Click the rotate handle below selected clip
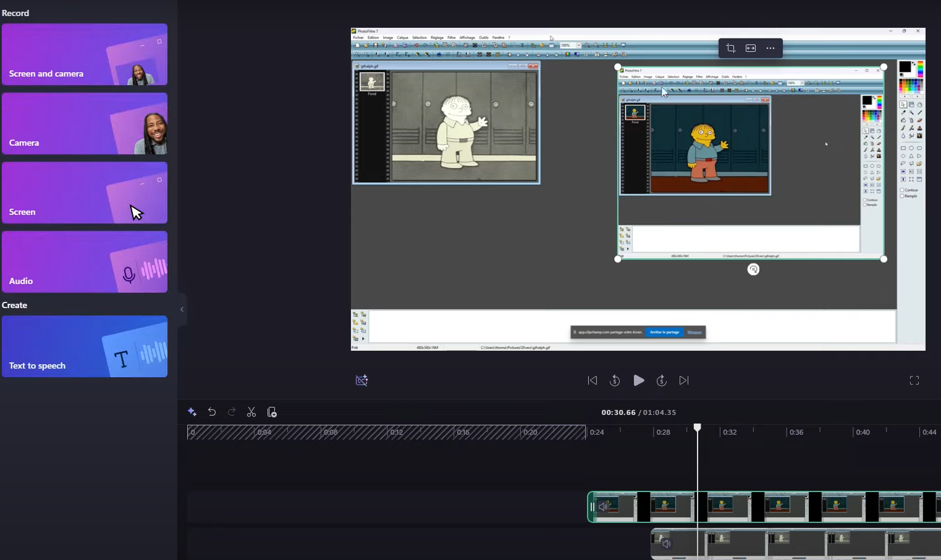The width and height of the screenshot is (941, 560). 753,269
